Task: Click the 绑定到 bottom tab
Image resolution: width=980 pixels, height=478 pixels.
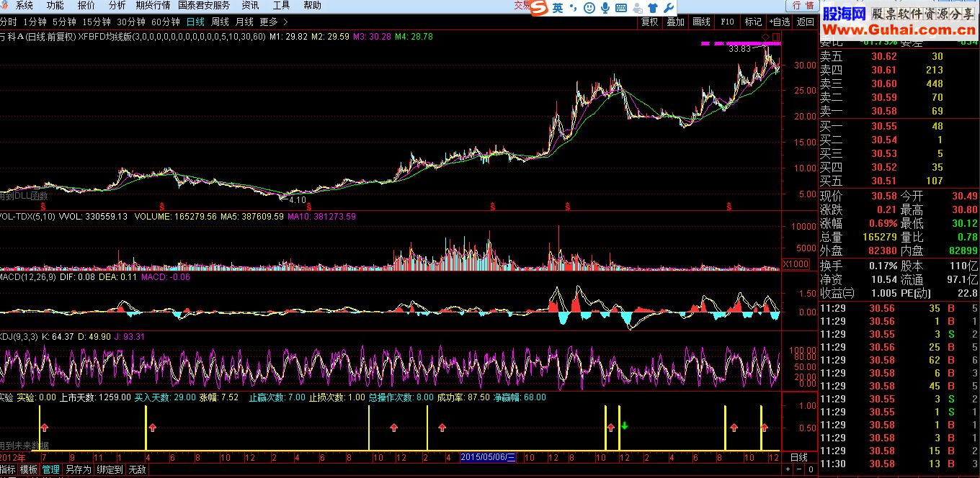Action: [110, 469]
